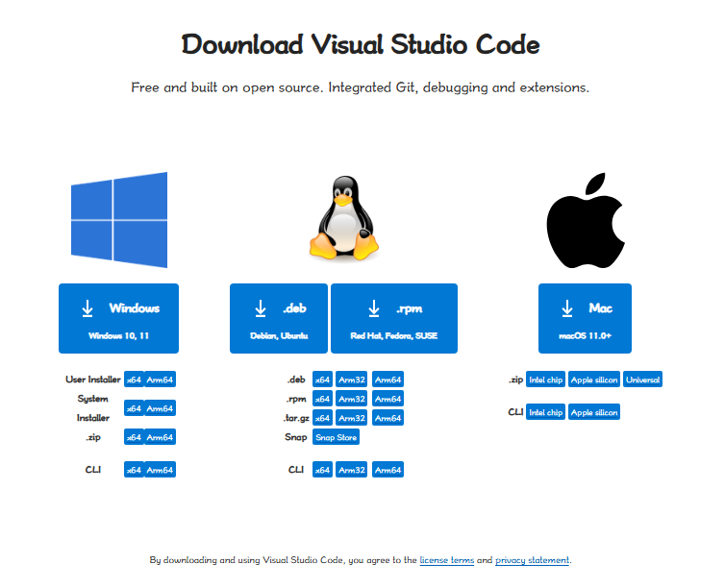Select Apple silicon for Mac .zip
Screen dimensions: 725x588
[x=594, y=380]
